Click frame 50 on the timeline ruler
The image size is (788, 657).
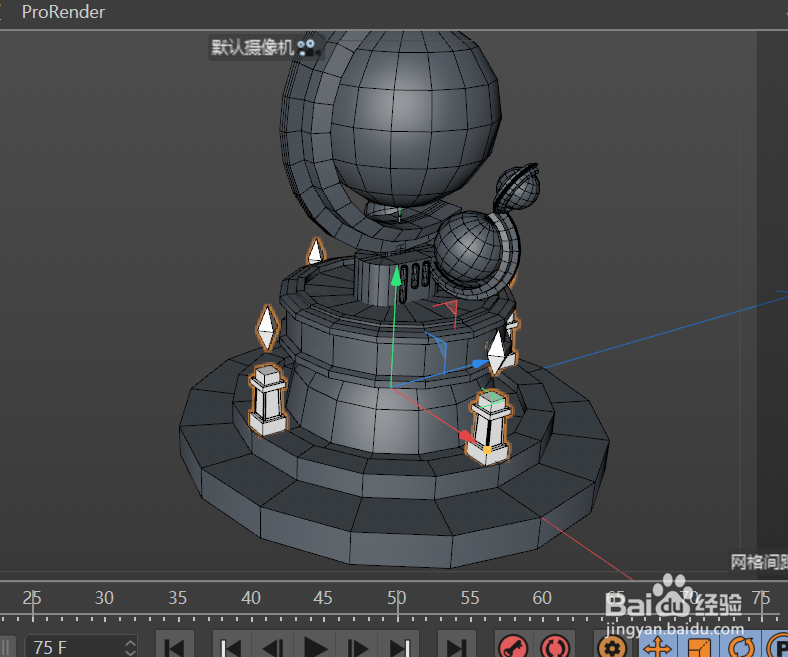pyautogui.click(x=397, y=598)
